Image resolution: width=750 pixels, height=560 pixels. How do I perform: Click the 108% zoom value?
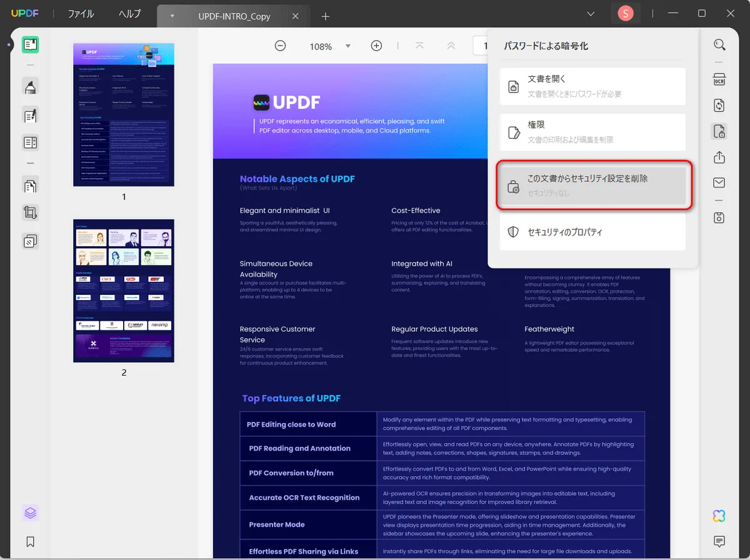321,46
